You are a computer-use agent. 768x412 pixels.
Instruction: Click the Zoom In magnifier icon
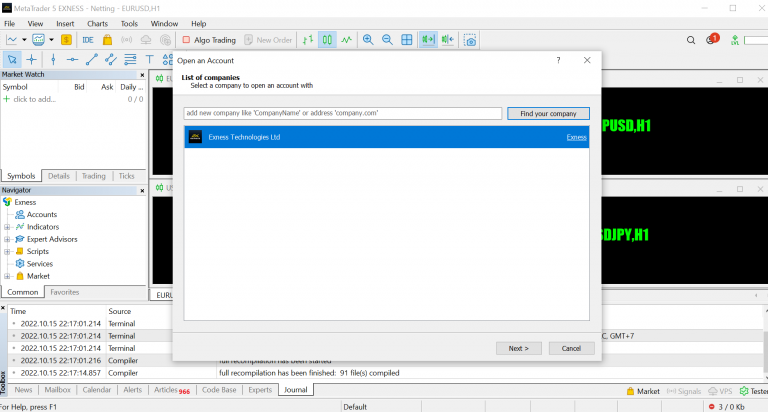tap(368, 40)
